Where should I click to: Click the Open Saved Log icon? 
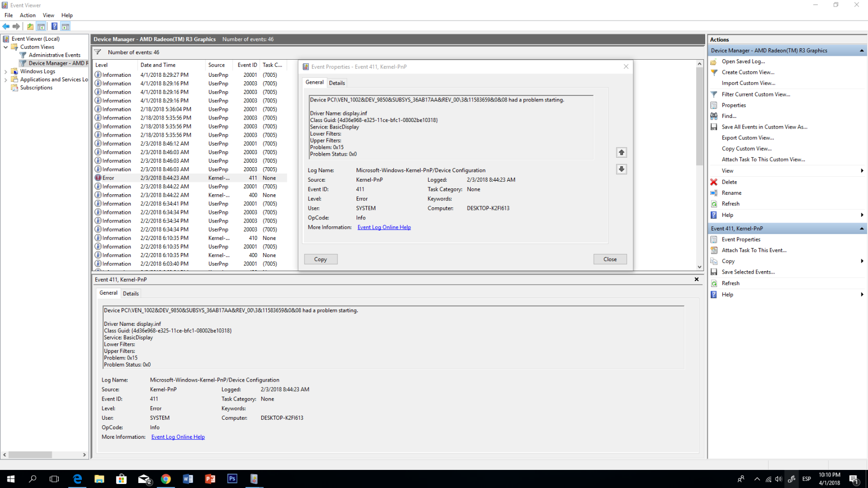tap(714, 62)
